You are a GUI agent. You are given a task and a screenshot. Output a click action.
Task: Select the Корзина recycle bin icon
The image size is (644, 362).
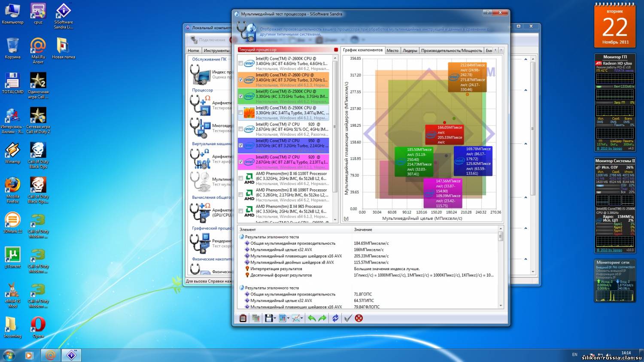click(x=12, y=49)
